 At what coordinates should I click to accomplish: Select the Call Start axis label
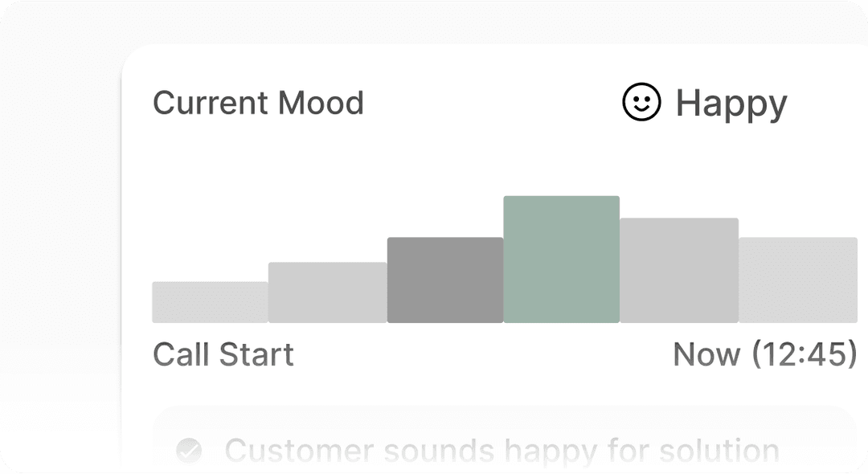[223, 354]
